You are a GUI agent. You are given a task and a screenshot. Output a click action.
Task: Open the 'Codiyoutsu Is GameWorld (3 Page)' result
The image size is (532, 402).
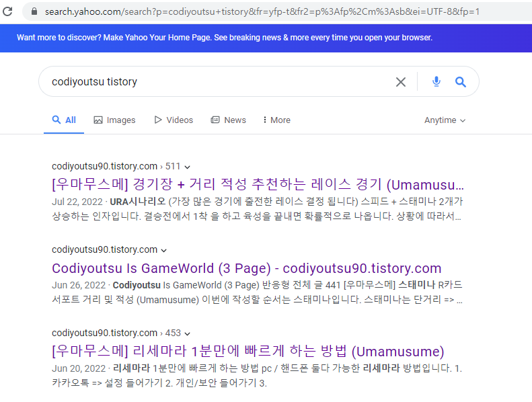[246, 268]
